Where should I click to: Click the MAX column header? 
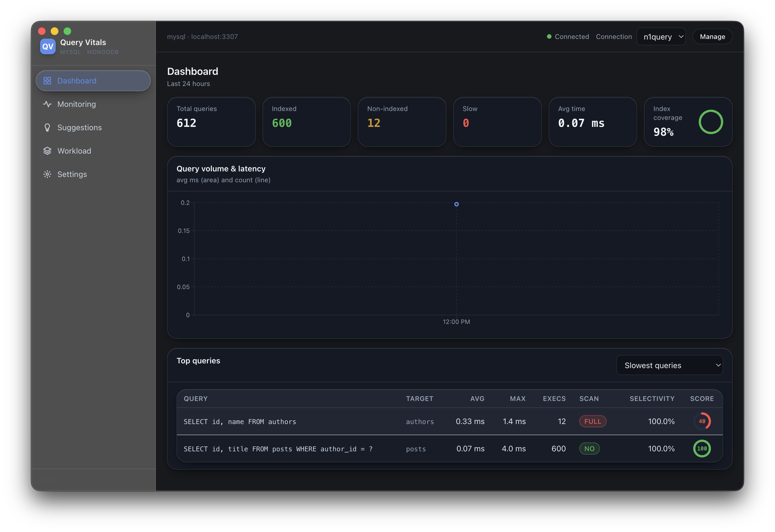518,399
